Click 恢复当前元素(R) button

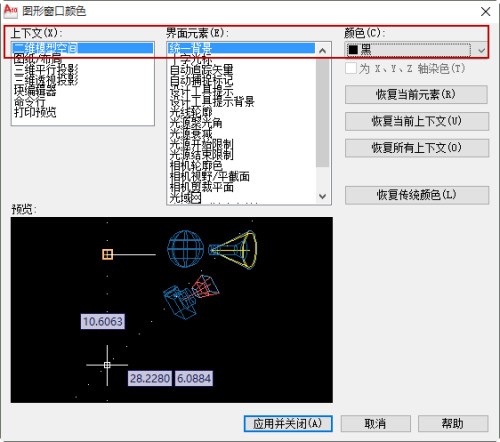[x=416, y=94]
